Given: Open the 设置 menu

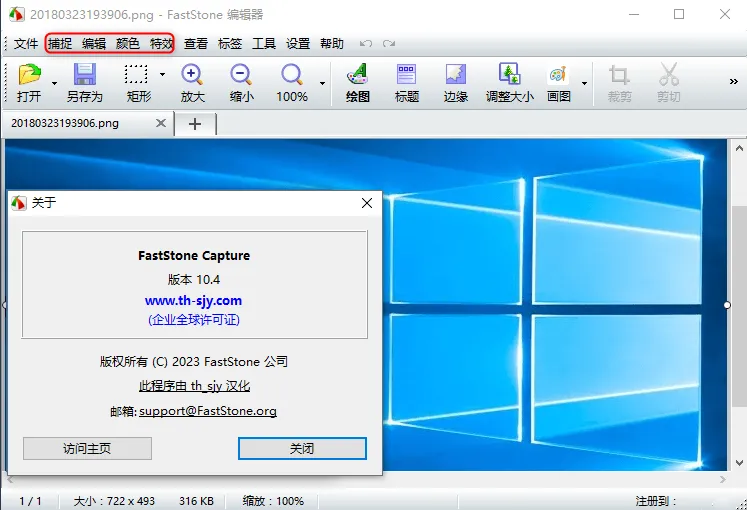Looking at the screenshot, I should (x=298, y=44).
